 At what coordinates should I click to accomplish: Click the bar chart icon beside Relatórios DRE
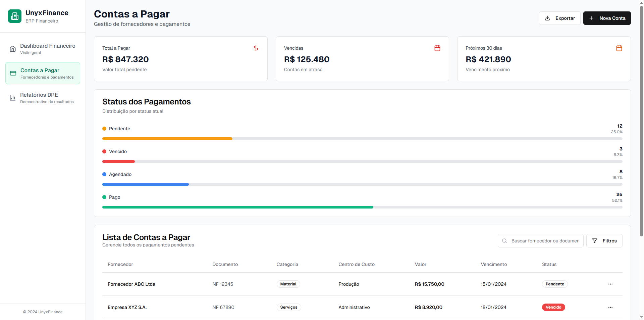pyautogui.click(x=13, y=98)
